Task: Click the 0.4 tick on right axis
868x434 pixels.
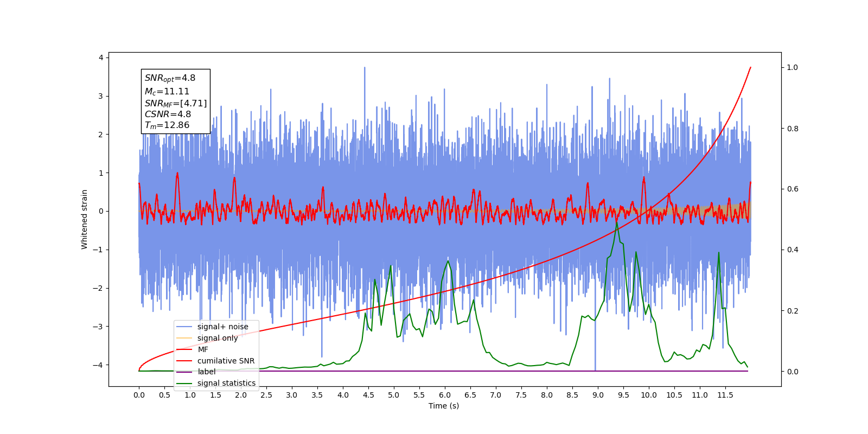Action: (793, 250)
